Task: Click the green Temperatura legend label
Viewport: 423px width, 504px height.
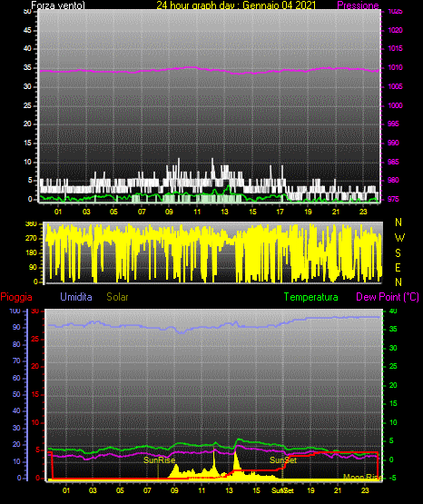Action: [311, 297]
